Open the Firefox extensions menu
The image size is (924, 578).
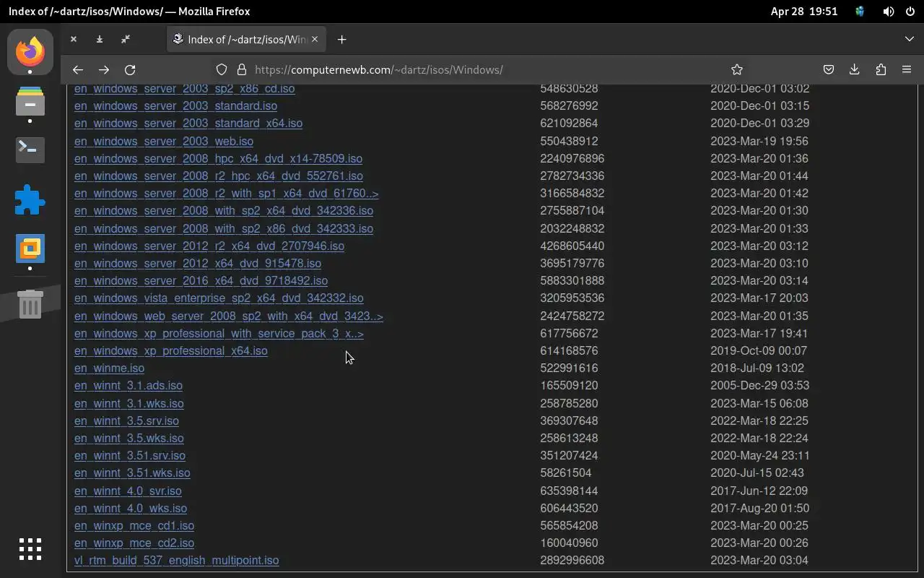point(881,69)
